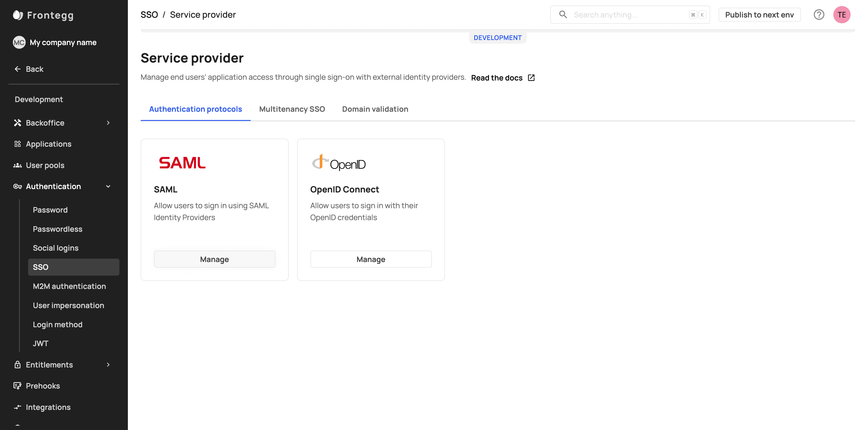This screenshot has height=430, width=868.
Task: Switch to Domain validation tab
Action: [x=375, y=109]
